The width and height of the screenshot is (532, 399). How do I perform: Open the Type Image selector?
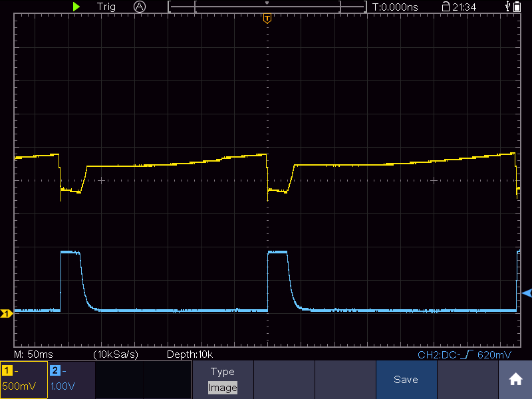[x=223, y=379]
